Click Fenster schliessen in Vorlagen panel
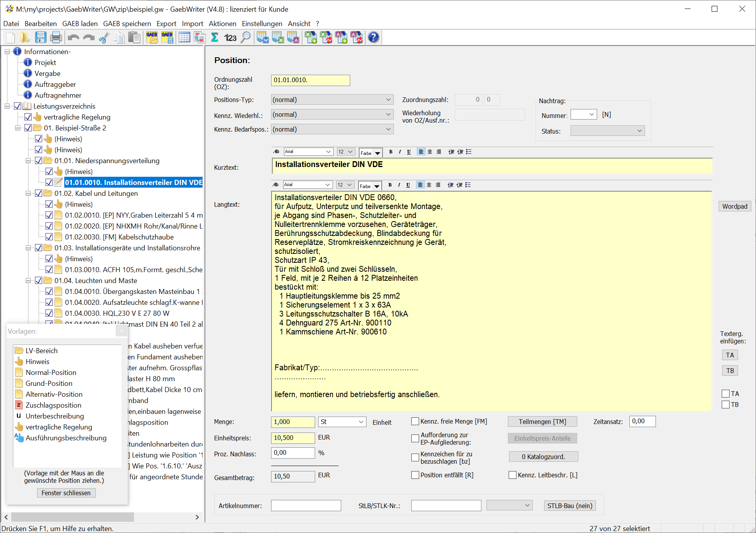 click(x=66, y=493)
